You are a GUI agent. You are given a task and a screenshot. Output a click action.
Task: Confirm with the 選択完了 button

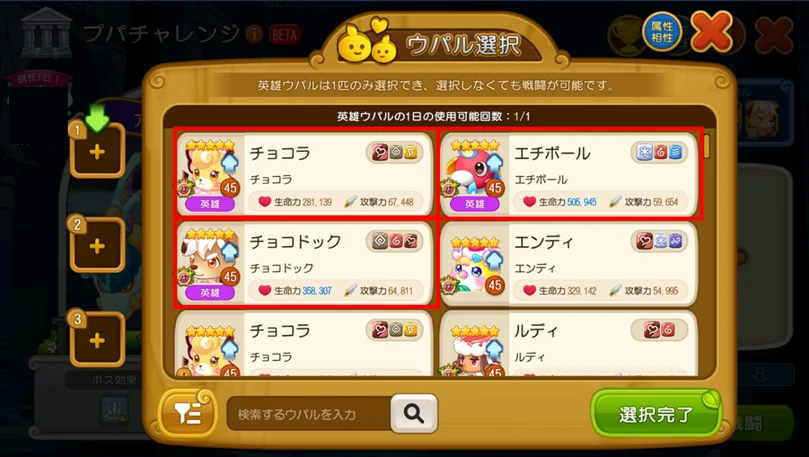655,414
